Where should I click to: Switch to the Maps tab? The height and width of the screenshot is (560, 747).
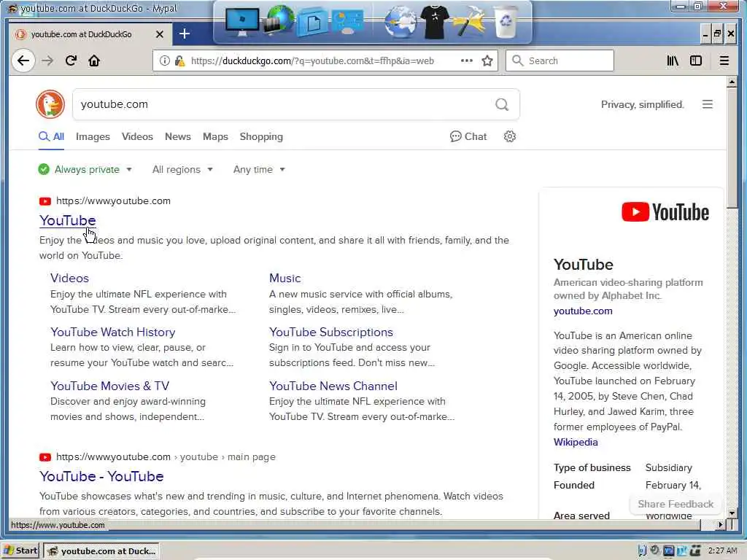tap(215, 136)
